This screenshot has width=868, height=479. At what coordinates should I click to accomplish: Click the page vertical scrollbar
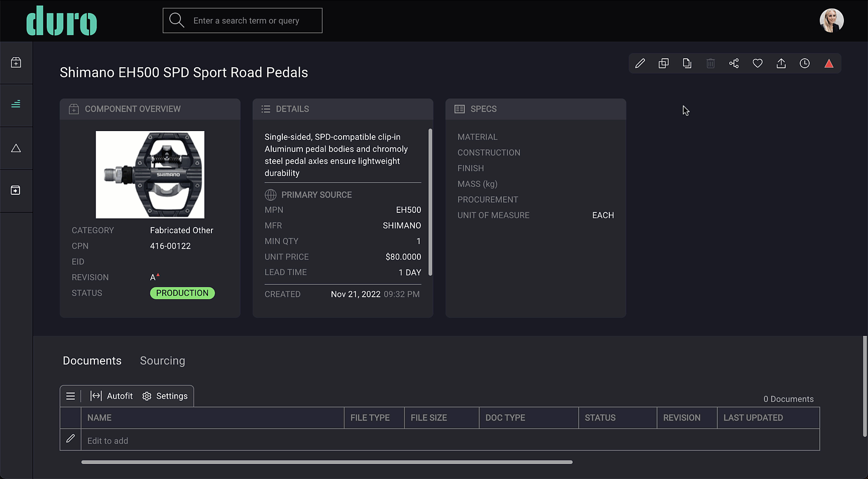[864, 387]
